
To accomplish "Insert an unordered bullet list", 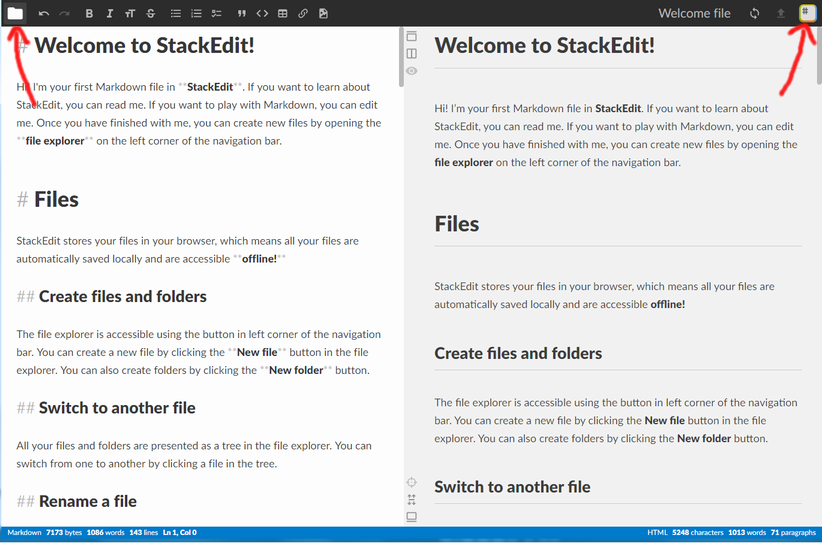I will pyautogui.click(x=176, y=14).
